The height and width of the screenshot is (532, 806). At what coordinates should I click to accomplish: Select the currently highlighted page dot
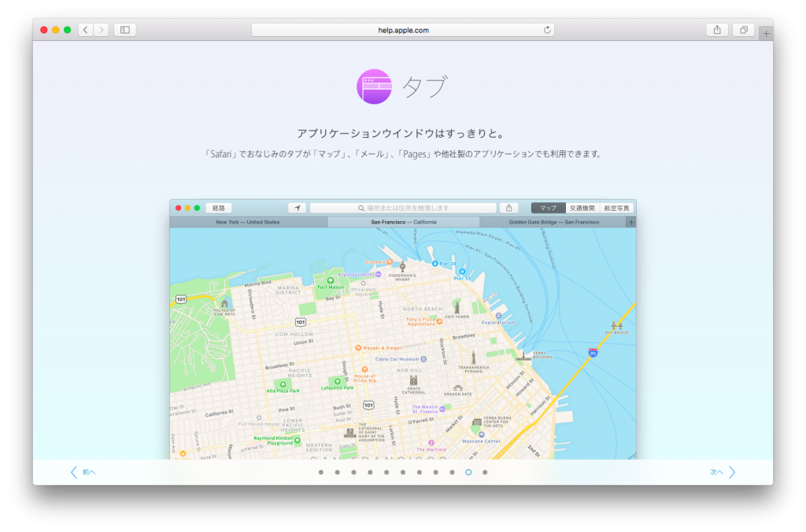pos(468,472)
